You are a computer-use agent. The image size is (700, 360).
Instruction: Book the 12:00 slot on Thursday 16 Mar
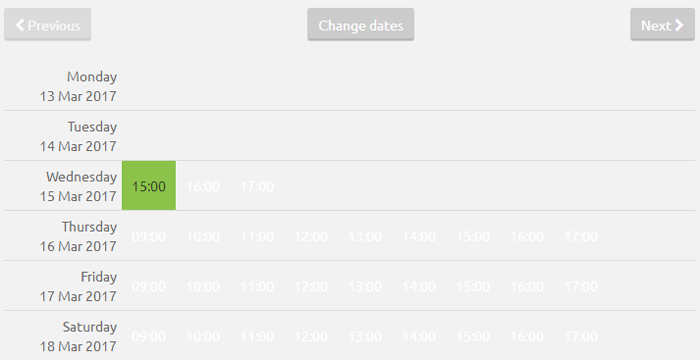click(311, 236)
